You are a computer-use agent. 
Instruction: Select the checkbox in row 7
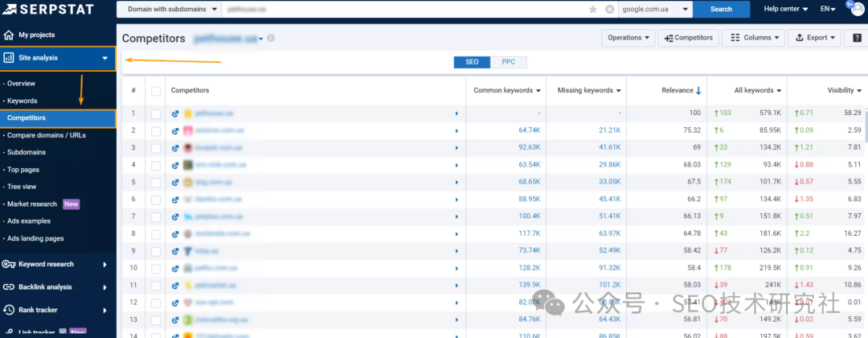coord(156,216)
